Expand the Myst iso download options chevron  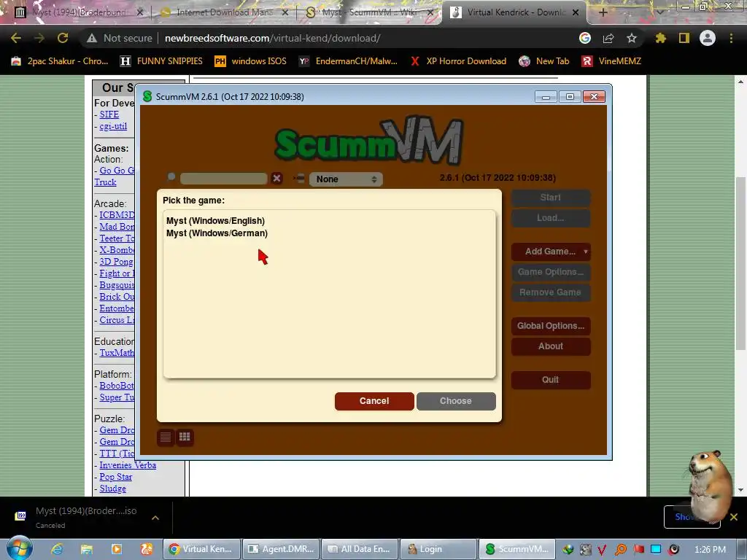click(155, 518)
